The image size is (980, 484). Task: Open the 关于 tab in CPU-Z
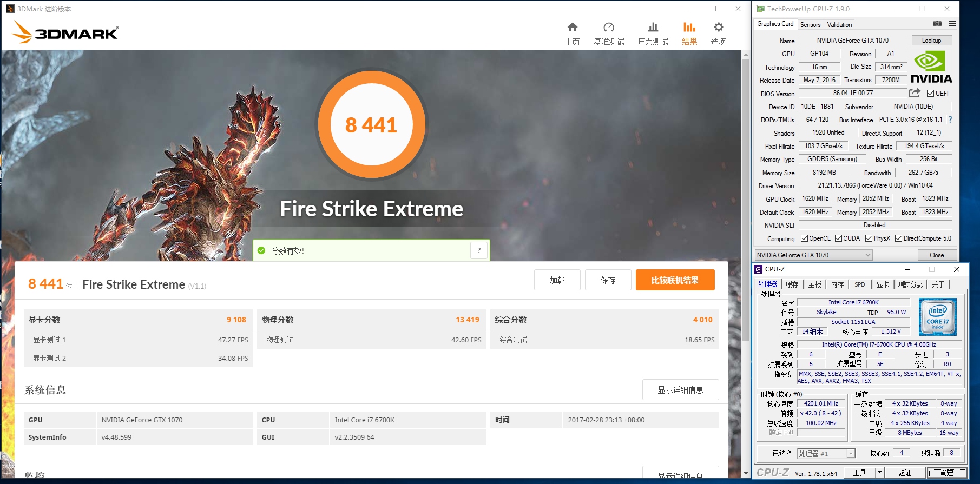[938, 284]
